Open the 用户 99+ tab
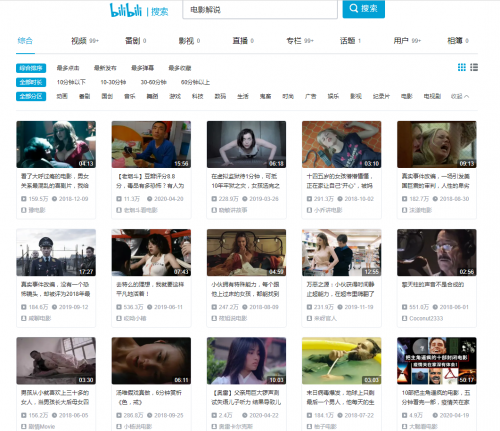The height and width of the screenshot is (431, 500). pos(407,41)
